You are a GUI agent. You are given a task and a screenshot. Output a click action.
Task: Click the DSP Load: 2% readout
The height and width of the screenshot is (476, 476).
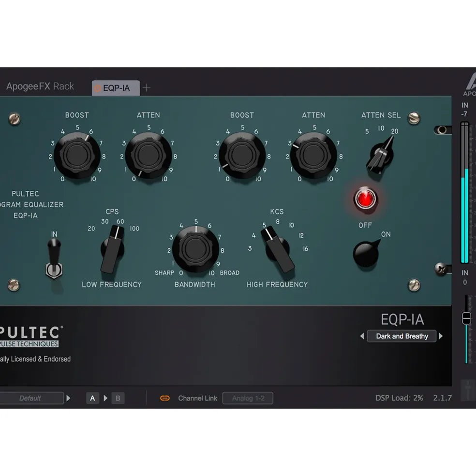coord(399,398)
